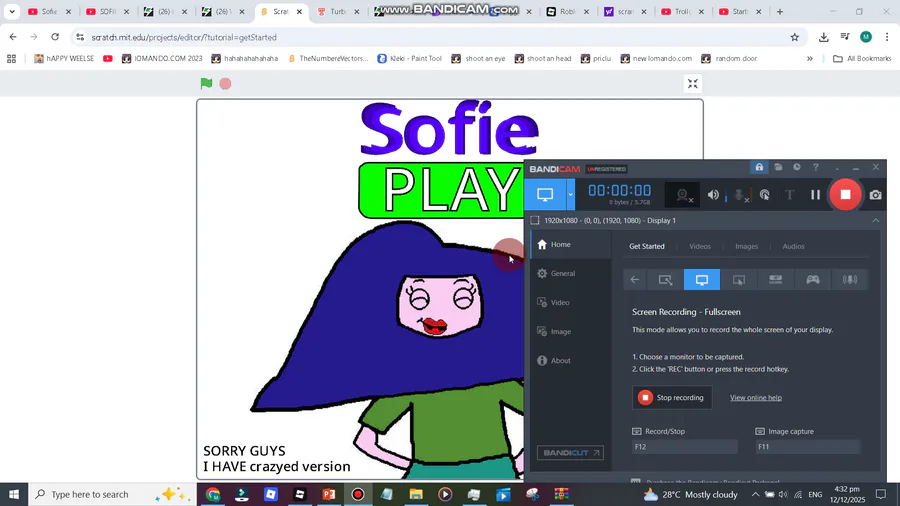Pause the Bandicam recording
This screenshot has width=900, height=506.
815,195
